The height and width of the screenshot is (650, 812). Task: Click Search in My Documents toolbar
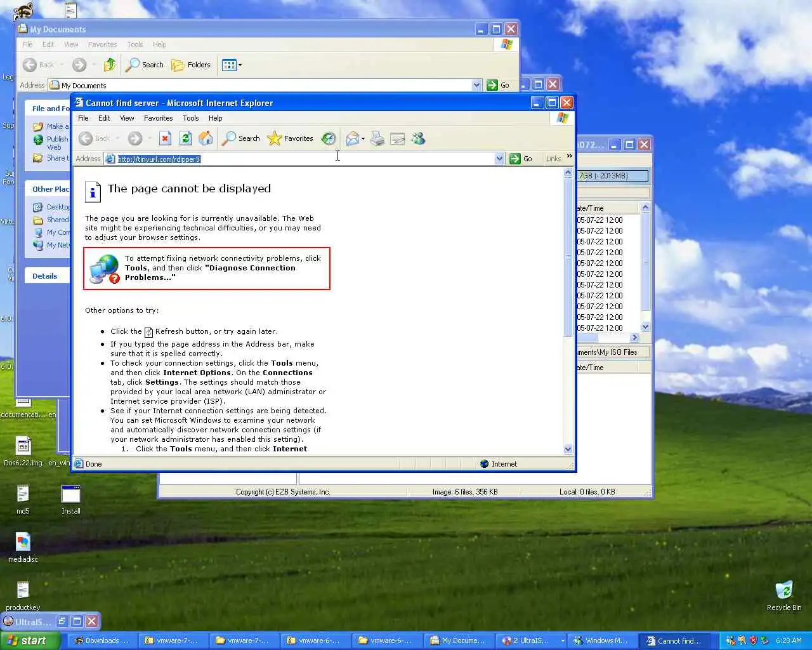[145, 65]
